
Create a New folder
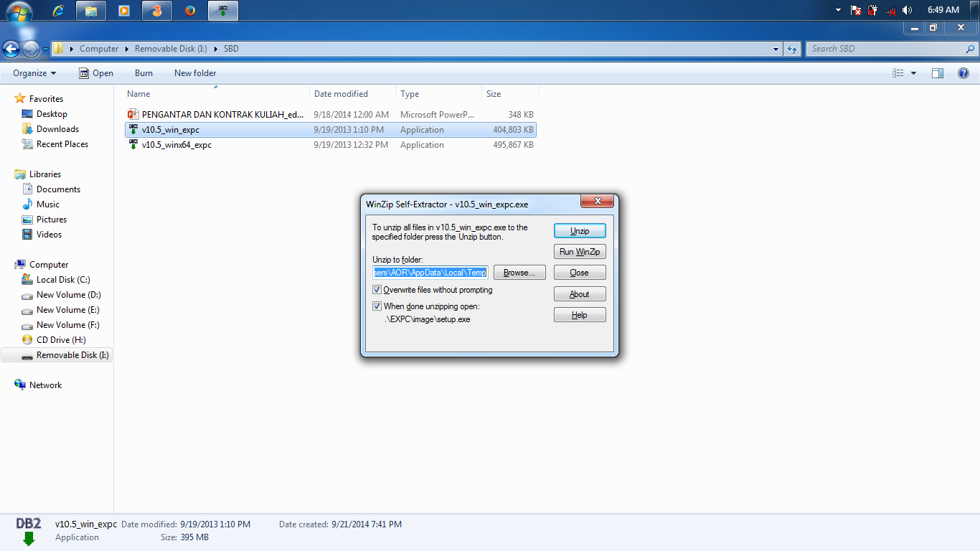point(195,73)
